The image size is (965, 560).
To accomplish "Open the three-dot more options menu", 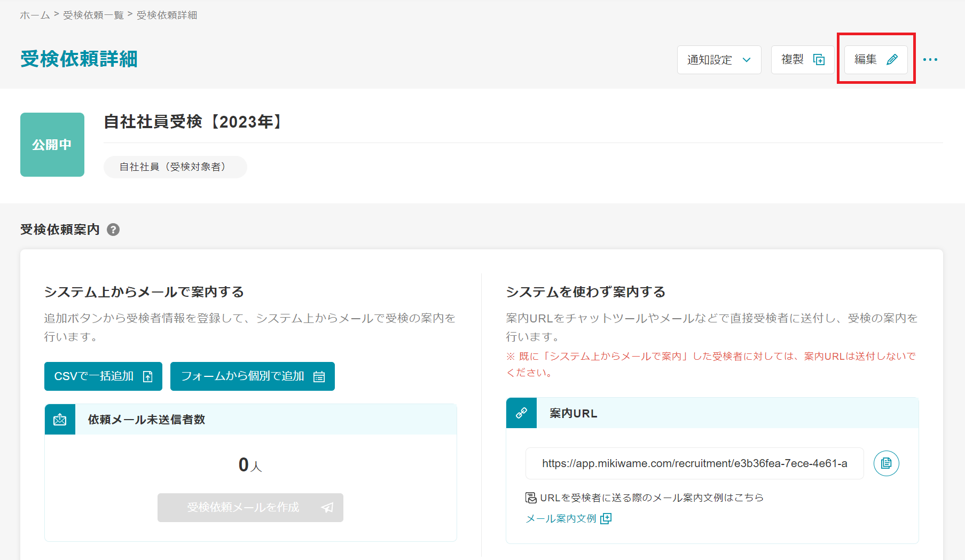I will [x=930, y=60].
